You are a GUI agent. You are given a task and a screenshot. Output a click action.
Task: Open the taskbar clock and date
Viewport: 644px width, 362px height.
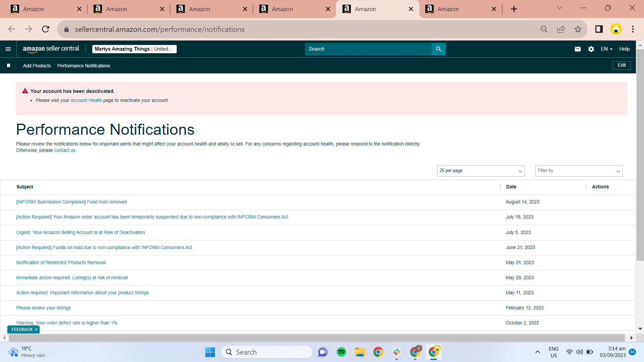coord(613,352)
